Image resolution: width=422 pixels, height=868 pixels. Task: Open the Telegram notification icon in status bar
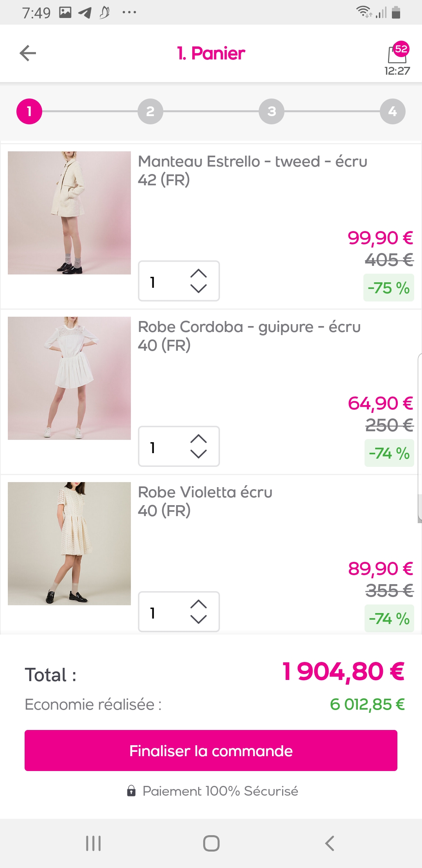click(x=85, y=13)
